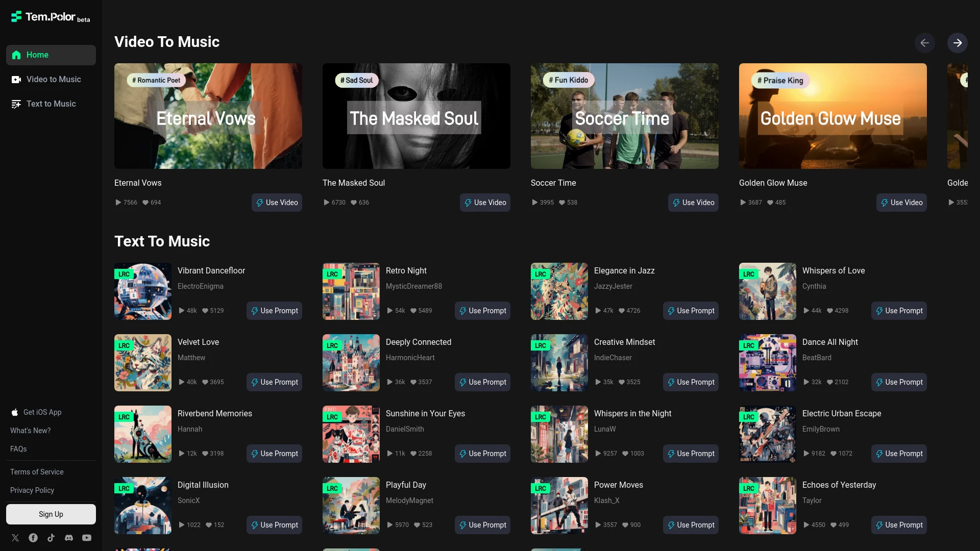Click the LRC badge on Retro Night
The height and width of the screenshot is (551, 980).
click(332, 274)
